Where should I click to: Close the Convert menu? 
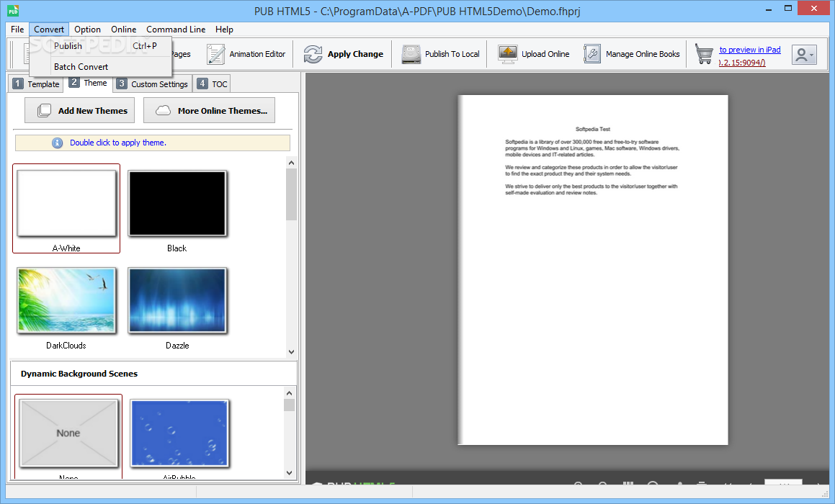(x=49, y=30)
